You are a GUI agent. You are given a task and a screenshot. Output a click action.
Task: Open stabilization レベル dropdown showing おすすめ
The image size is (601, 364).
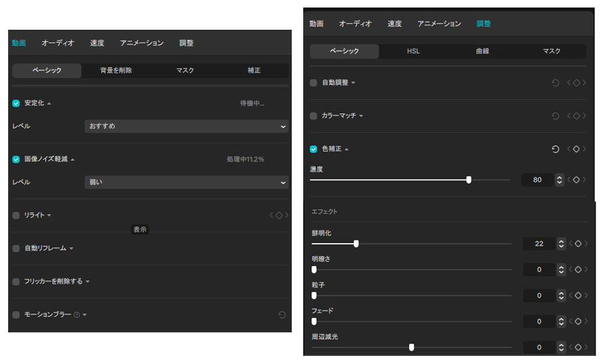point(186,126)
